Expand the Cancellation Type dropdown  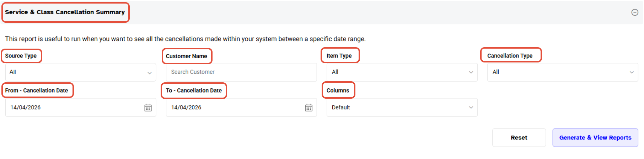click(562, 72)
